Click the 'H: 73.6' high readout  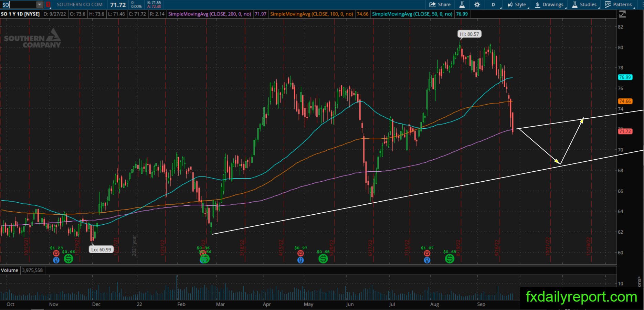(x=96, y=14)
